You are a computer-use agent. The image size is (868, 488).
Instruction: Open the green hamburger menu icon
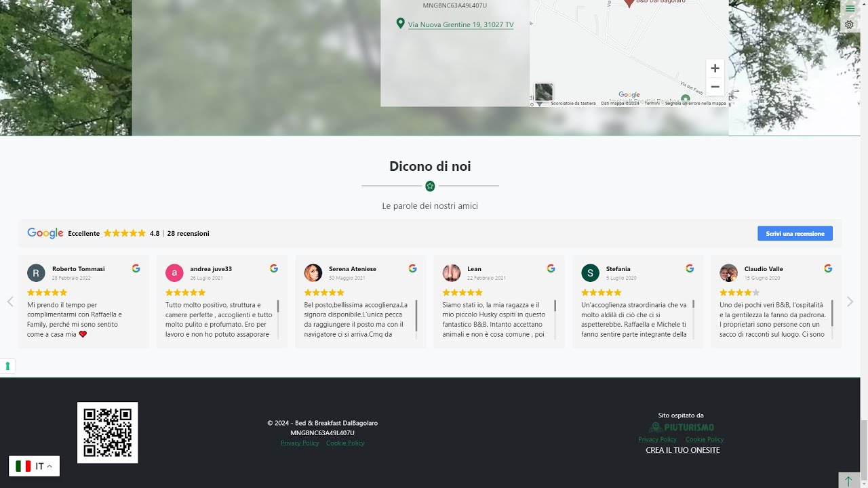850,8
